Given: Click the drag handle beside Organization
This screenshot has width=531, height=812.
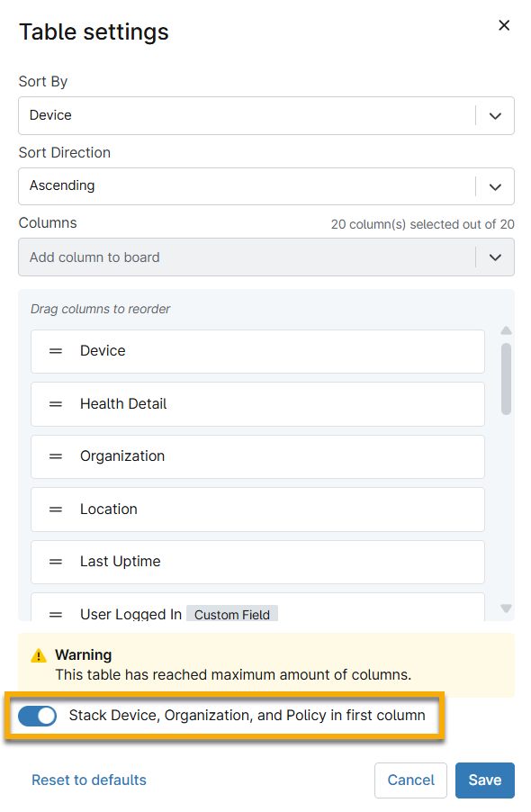Looking at the screenshot, I should [x=56, y=456].
